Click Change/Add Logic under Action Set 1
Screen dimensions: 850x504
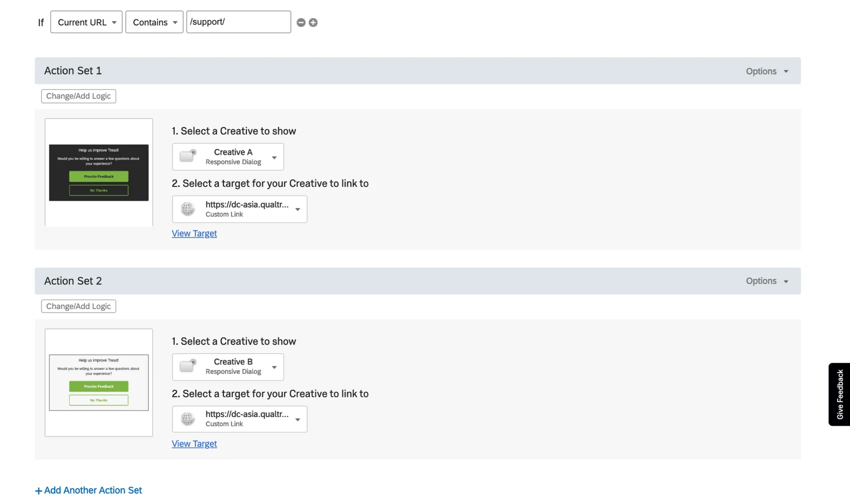coord(78,96)
